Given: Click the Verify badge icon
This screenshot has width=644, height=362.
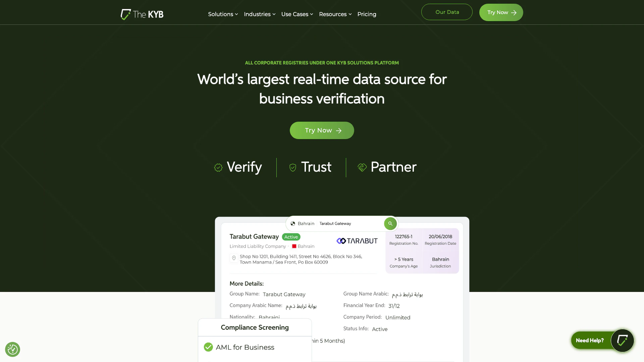Looking at the screenshot, I should [x=218, y=167].
